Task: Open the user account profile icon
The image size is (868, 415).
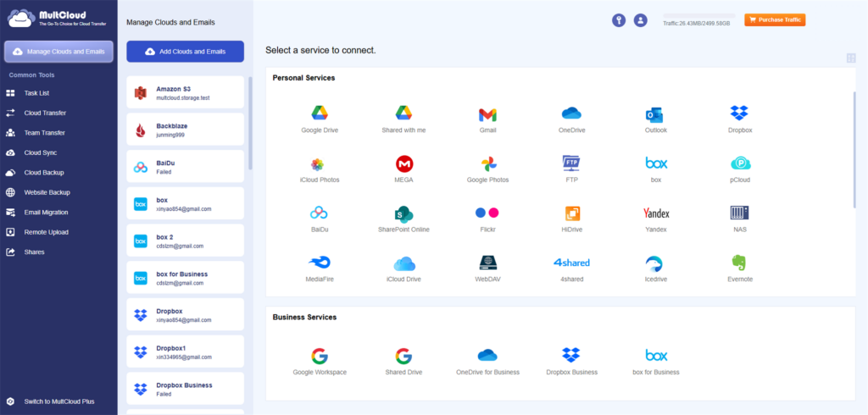Action: click(x=641, y=20)
